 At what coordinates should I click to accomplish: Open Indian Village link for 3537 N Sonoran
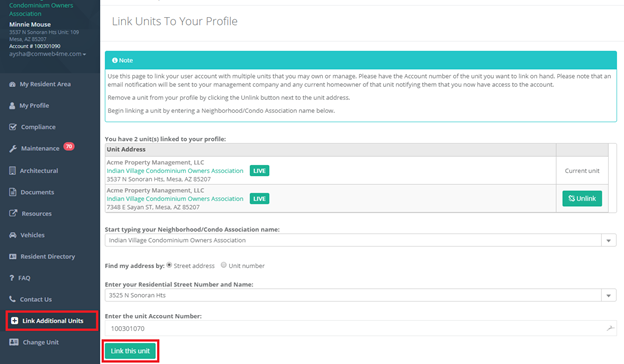pos(175,171)
